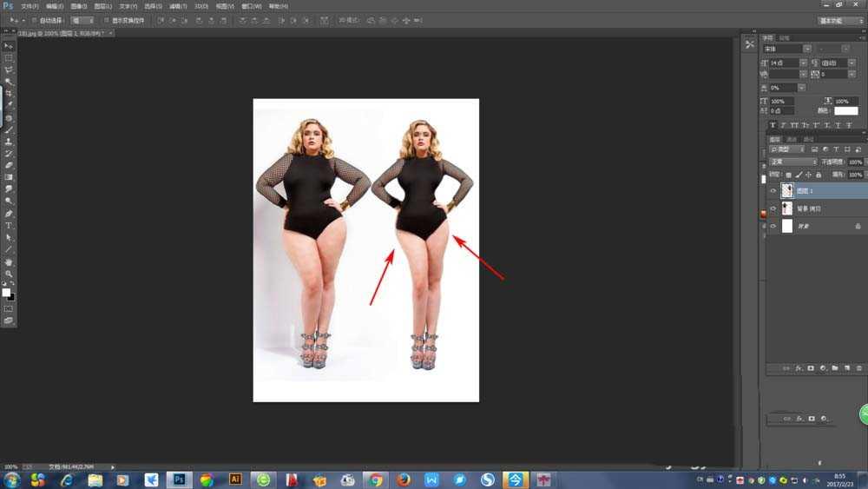This screenshot has height=489, width=868.
Task: Enable the 自动选择 checkbox
Action: 34,20
